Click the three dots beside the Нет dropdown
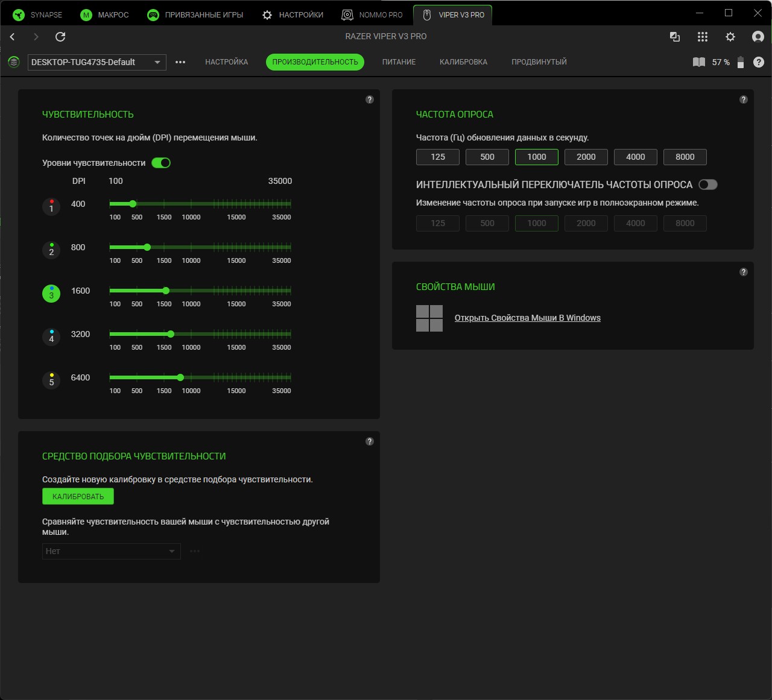The width and height of the screenshot is (772, 700). (195, 551)
